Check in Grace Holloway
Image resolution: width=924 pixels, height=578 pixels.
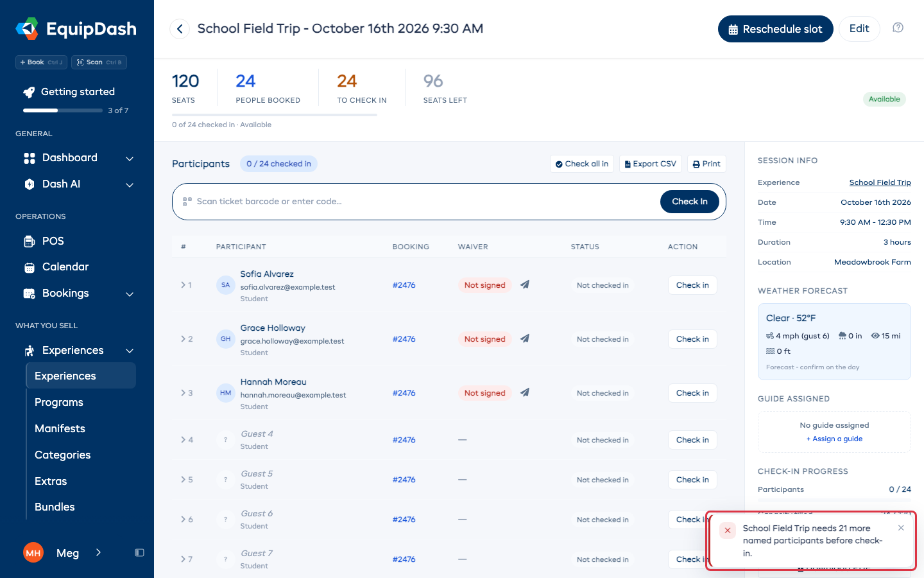click(692, 339)
